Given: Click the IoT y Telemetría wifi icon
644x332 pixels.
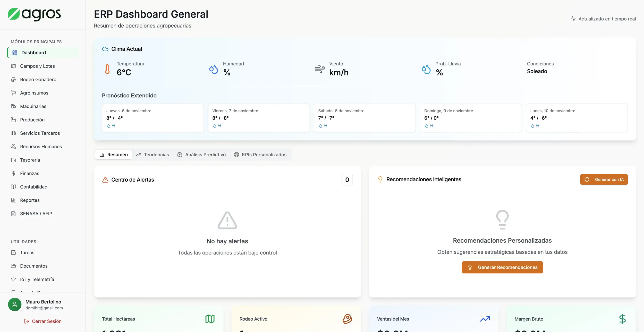Looking at the screenshot, I should point(13,279).
